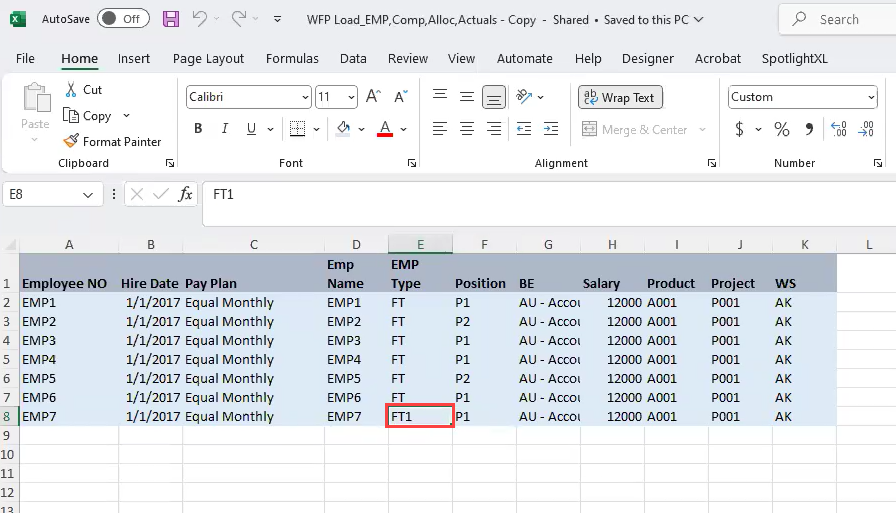Click the Save icon in title bar
896x513 pixels.
click(x=170, y=19)
